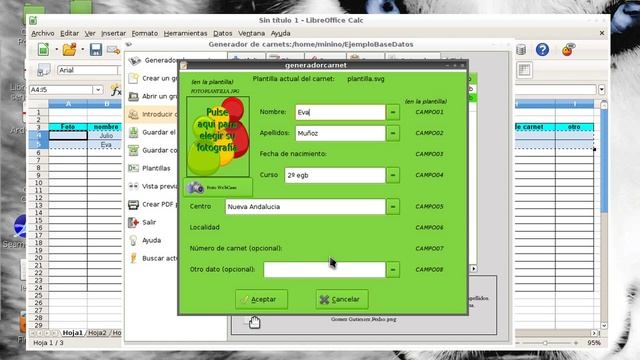Close the Calc document with the X button
Screen dimensions: 640x360
coord(602,33)
